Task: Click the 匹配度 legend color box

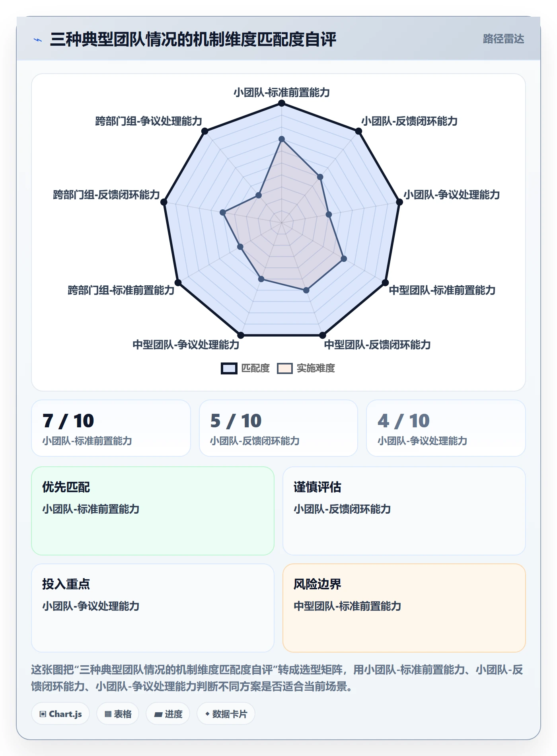Action: [x=229, y=368]
